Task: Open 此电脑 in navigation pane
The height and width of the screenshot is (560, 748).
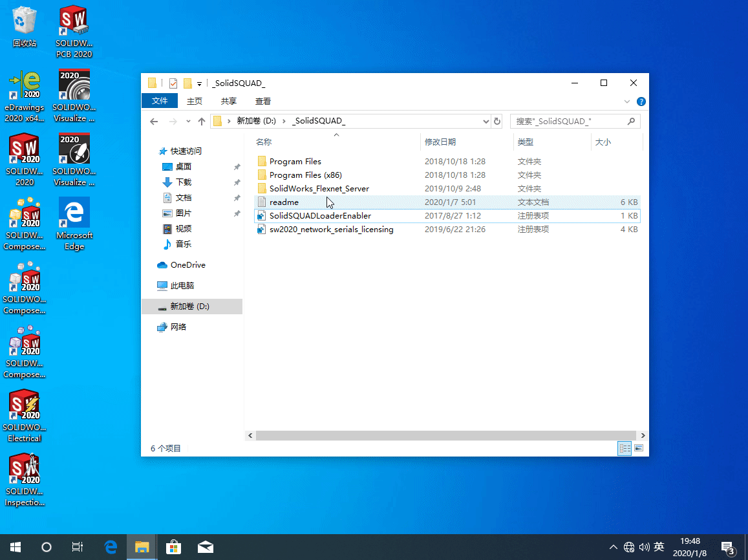Action: click(x=176, y=286)
